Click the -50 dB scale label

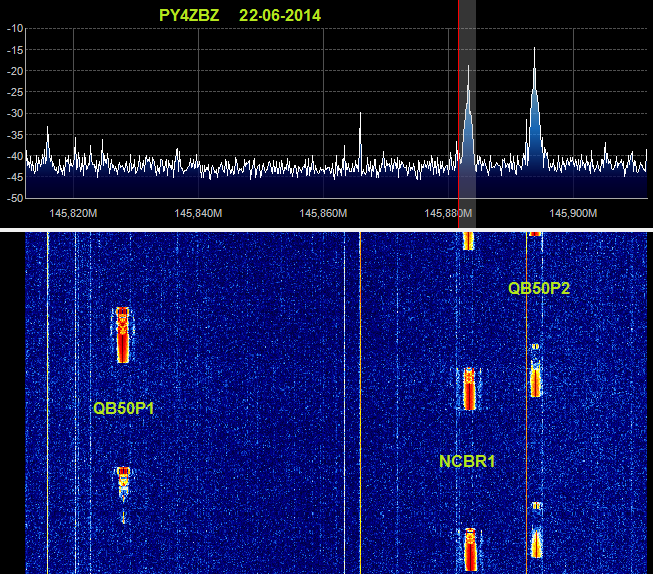coord(15,198)
